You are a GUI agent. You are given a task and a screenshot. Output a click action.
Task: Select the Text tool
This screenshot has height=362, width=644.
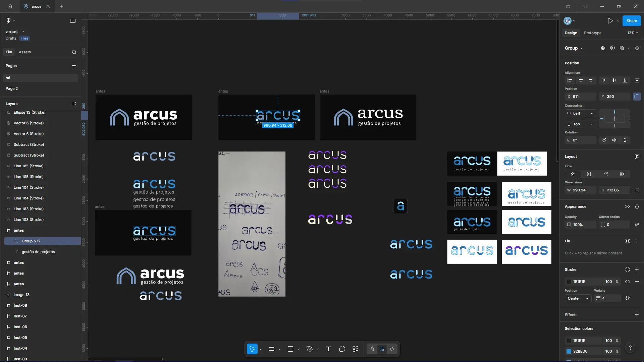[328, 349]
